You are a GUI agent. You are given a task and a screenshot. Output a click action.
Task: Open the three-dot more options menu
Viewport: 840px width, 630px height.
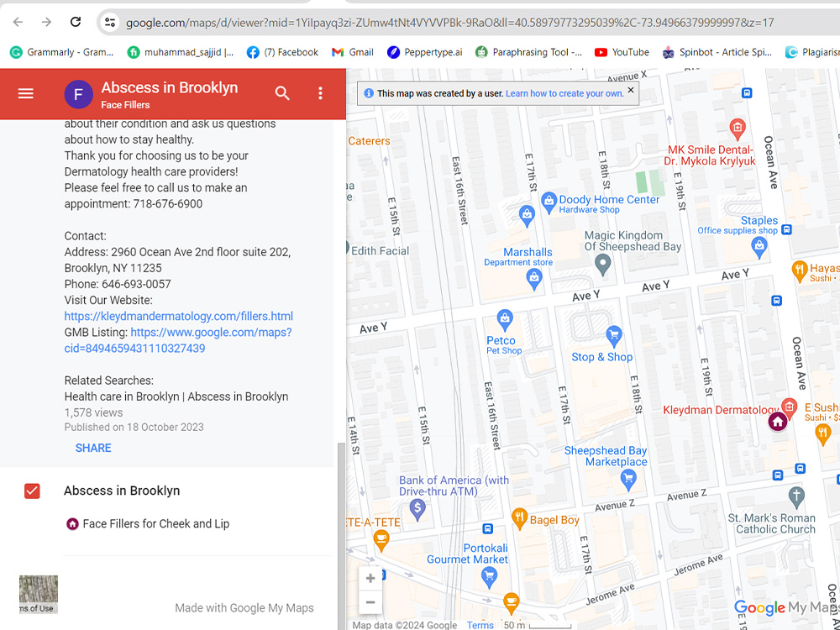click(x=320, y=94)
